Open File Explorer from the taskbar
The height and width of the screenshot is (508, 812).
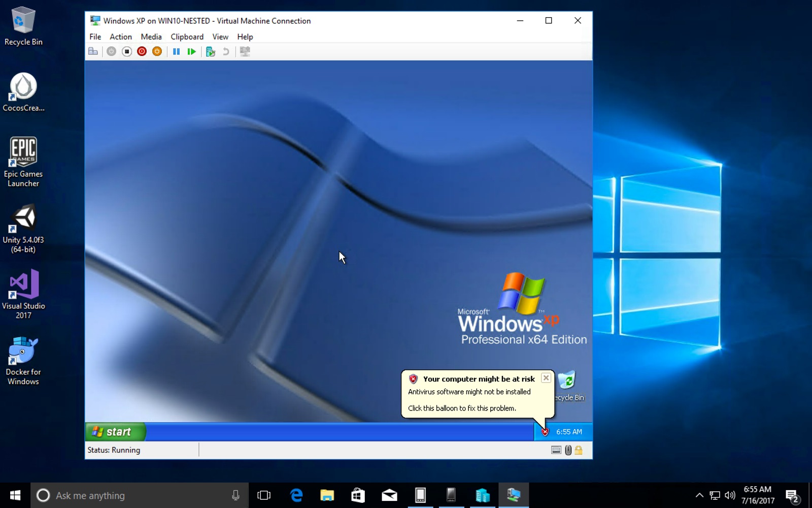coord(327,495)
